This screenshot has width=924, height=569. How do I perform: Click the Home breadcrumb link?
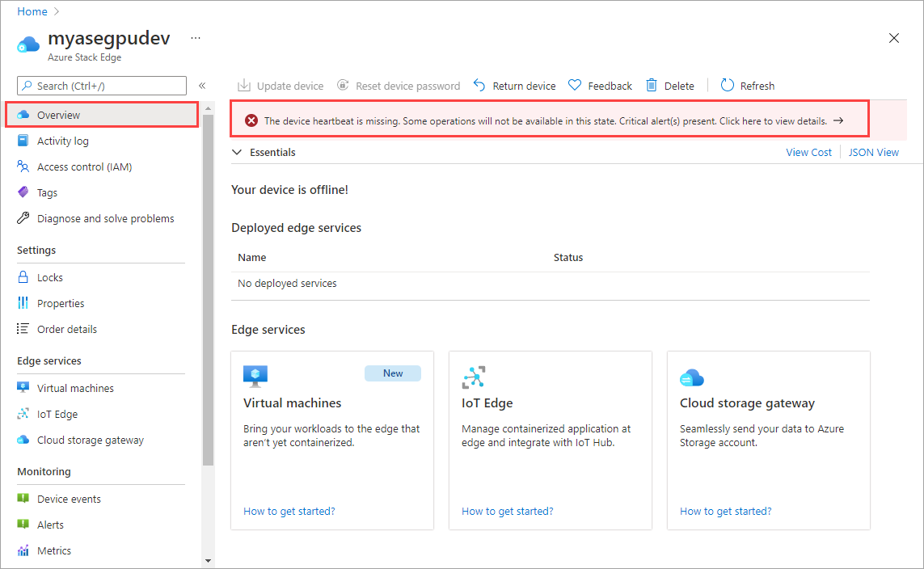[x=32, y=11]
